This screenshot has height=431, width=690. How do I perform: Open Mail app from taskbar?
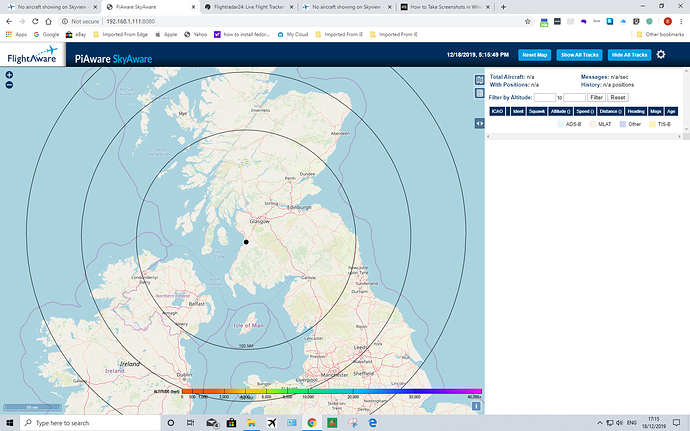click(213, 423)
